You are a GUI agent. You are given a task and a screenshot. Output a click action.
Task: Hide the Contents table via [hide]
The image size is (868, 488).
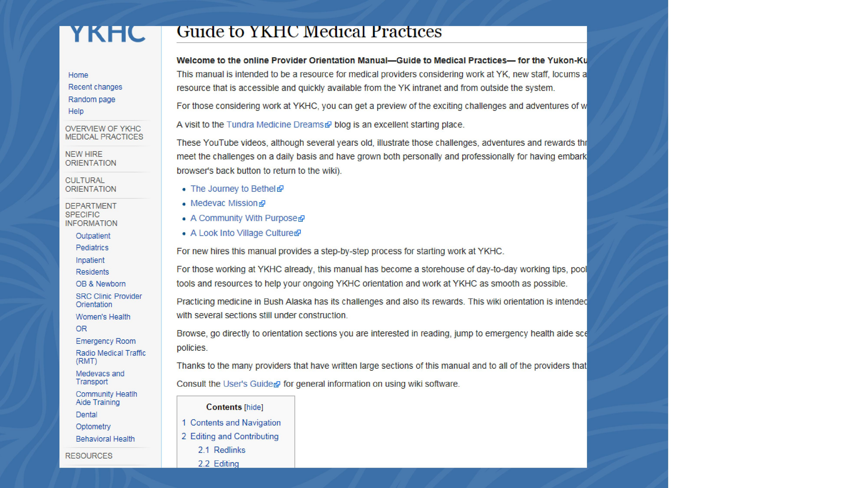(253, 407)
